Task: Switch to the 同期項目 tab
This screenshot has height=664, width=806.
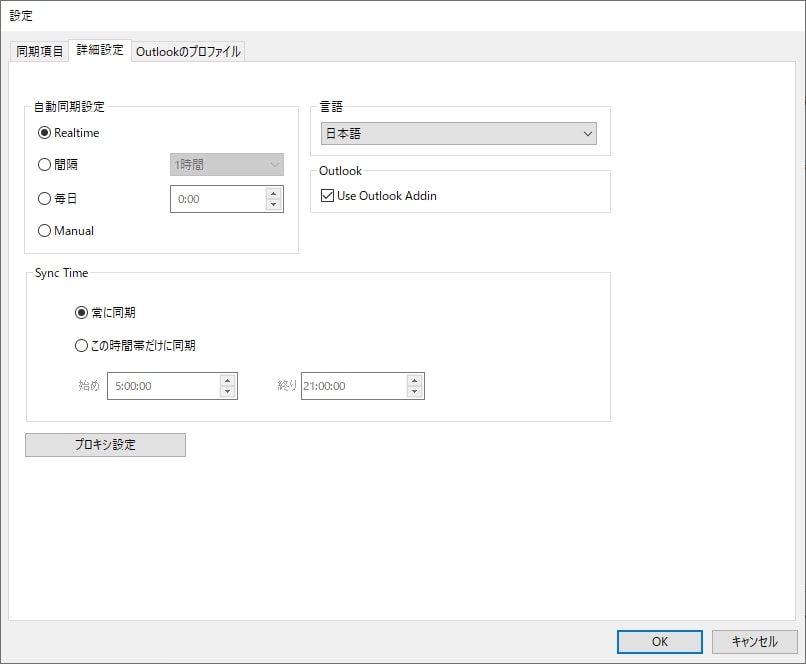Action: [x=39, y=51]
